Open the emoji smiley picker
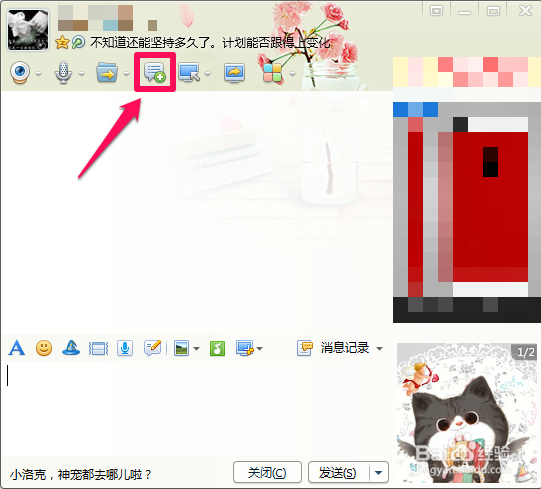541x489 pixels. (44, 348)
